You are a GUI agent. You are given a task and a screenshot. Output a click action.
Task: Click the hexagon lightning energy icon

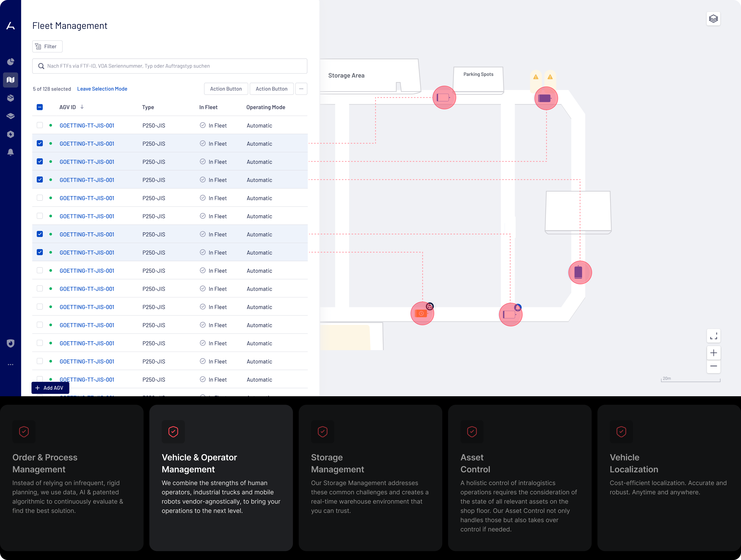pyautogui.click(x=10, y=134)
